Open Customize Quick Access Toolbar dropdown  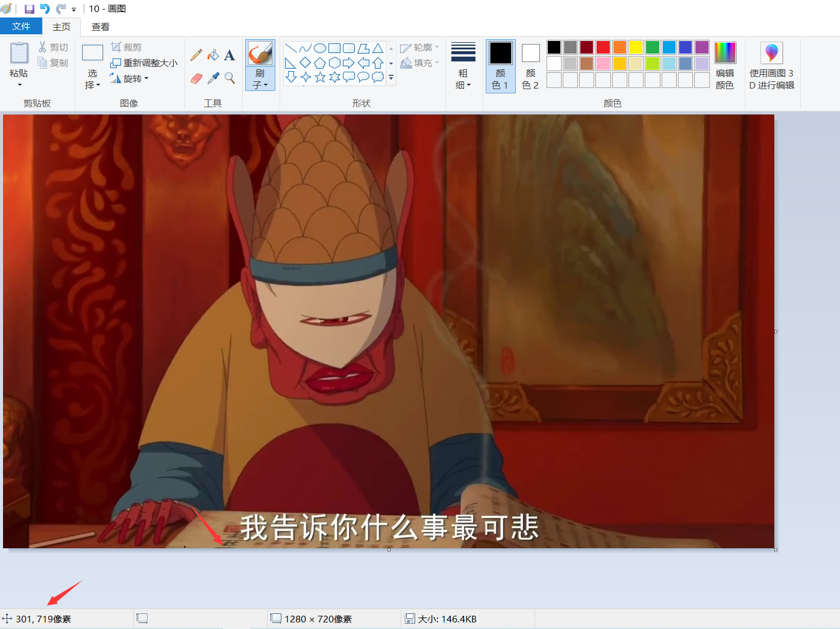[x=74, y=9]
